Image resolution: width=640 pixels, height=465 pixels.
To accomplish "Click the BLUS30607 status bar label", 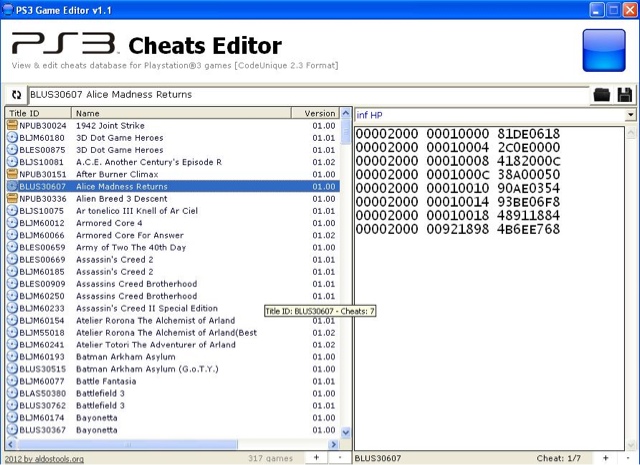I will 378,458.
